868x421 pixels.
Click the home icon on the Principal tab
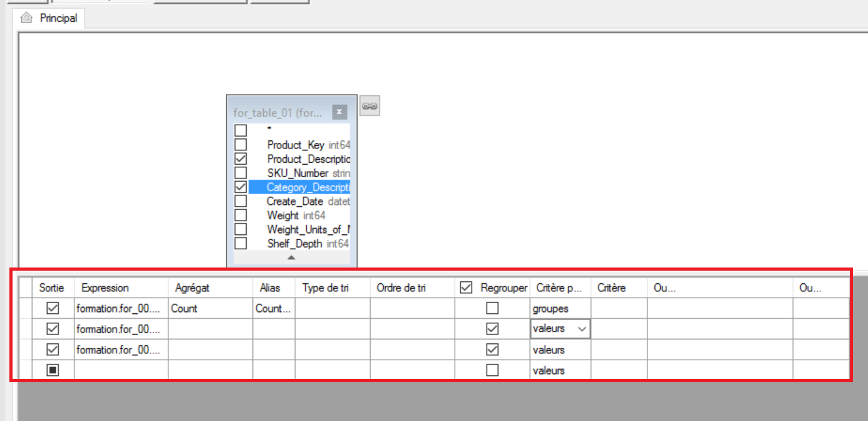pyautogui.click(x=26, y=18)
